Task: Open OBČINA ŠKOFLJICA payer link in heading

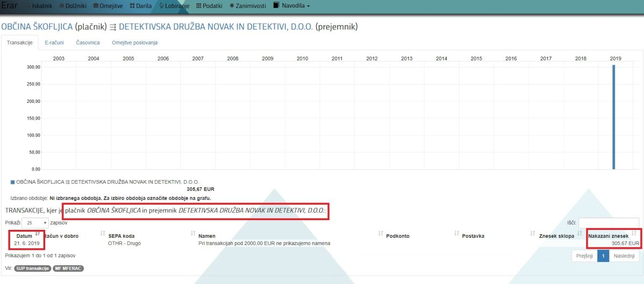Action: click(37, 26)
